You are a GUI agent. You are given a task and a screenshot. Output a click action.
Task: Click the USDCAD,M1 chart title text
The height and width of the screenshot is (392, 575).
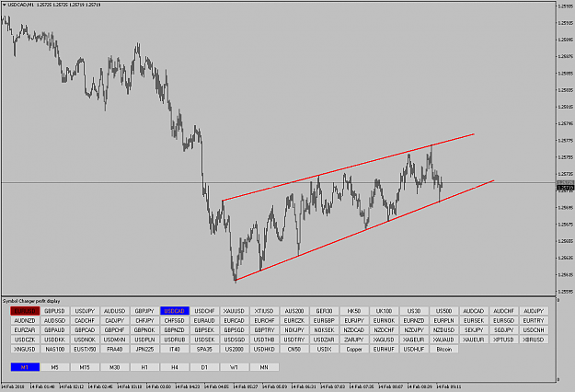[20, 5]
